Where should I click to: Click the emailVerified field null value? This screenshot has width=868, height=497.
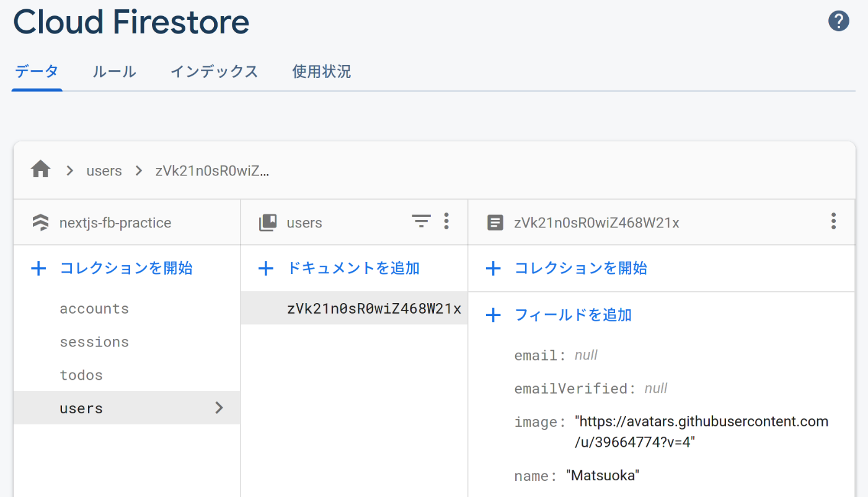[656, 389]
